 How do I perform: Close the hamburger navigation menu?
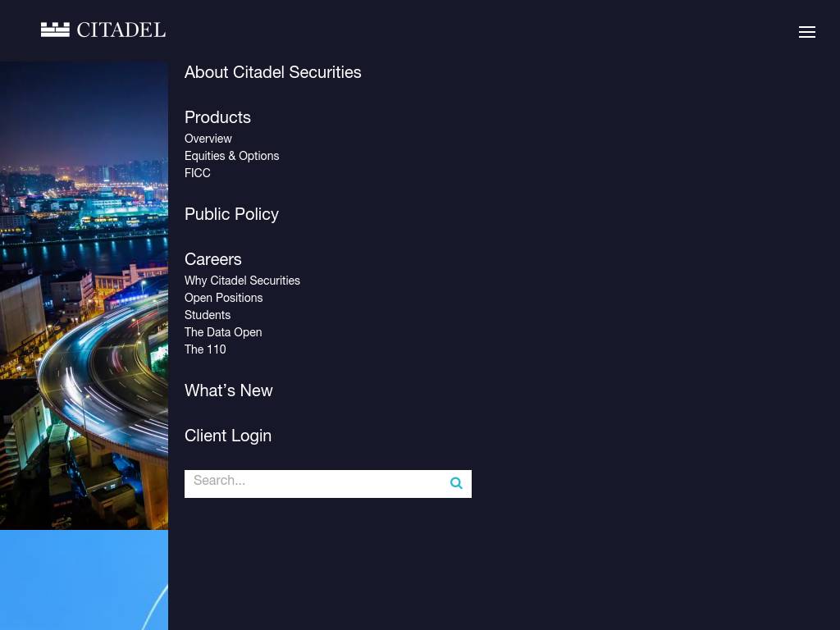(806, 32)
